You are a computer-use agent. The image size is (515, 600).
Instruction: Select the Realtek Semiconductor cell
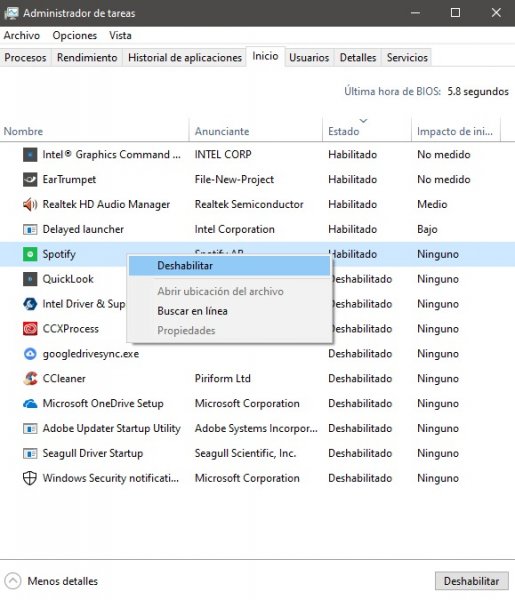tap(249, 204)
